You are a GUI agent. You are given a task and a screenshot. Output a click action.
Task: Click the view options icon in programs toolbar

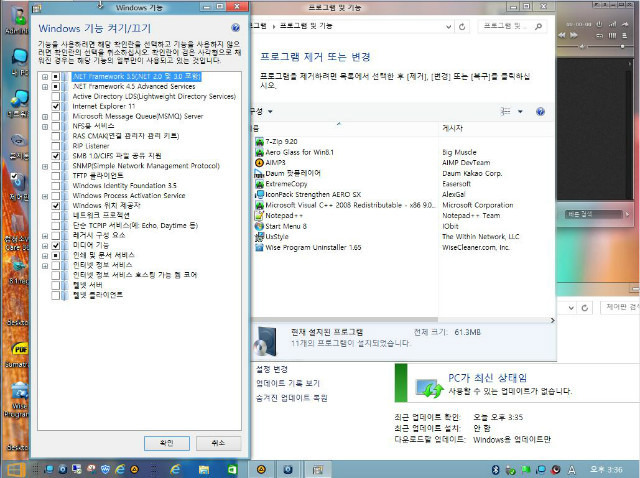coord(505,111)
